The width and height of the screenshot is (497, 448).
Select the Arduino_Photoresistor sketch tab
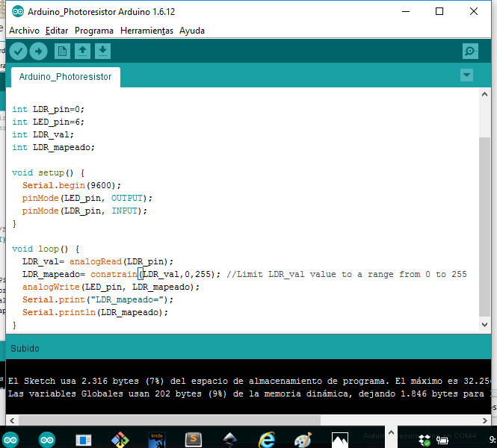65,77
